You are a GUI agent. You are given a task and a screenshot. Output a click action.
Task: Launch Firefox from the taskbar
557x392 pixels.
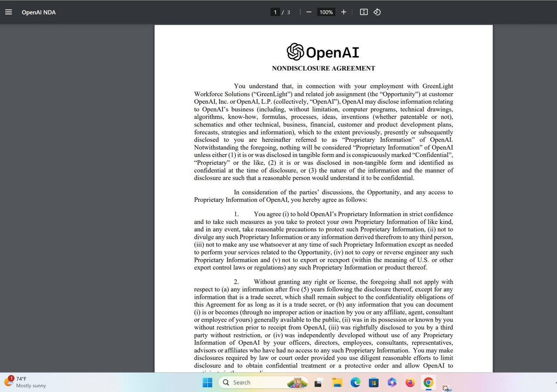tap(409, 382)
